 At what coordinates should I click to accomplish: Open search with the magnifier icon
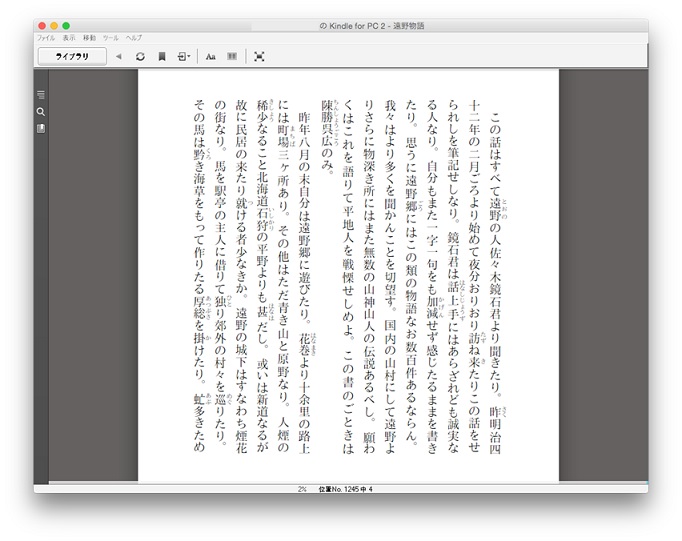point(41,111)
